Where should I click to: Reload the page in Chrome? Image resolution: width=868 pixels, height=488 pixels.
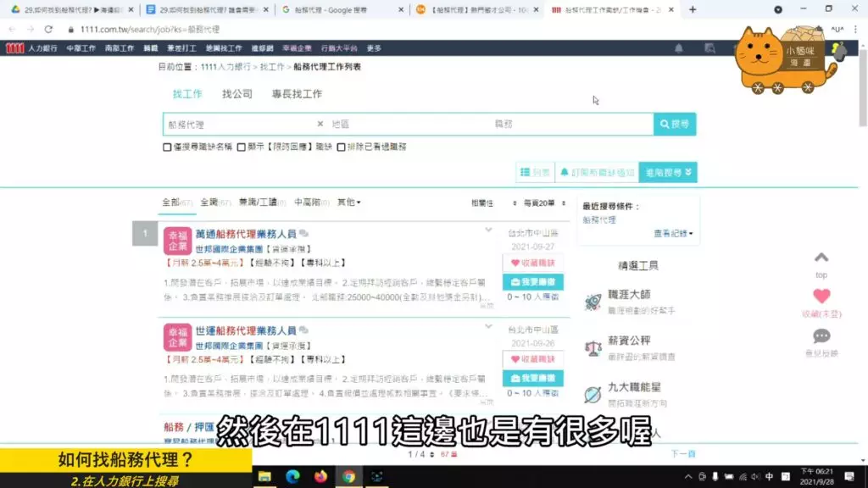point(48,30)
